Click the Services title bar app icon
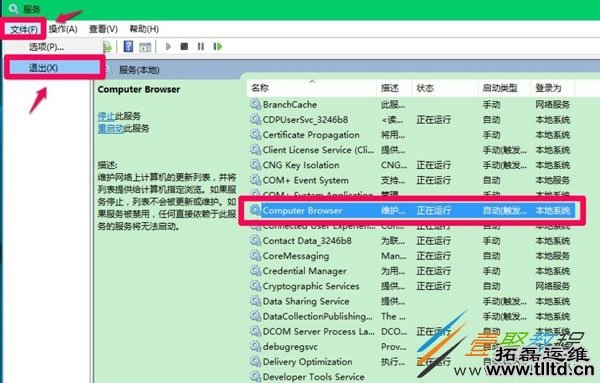 [x=13, y=9]
